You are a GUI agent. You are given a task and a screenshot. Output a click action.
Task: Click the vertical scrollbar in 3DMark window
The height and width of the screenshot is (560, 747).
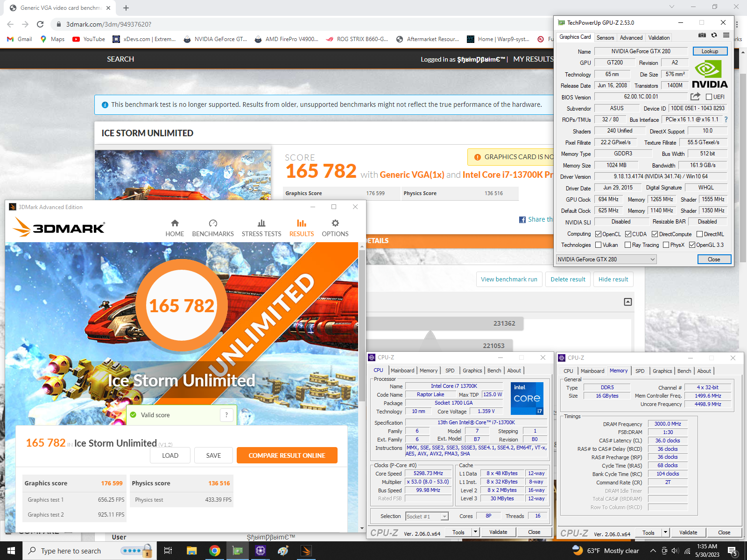362,327
